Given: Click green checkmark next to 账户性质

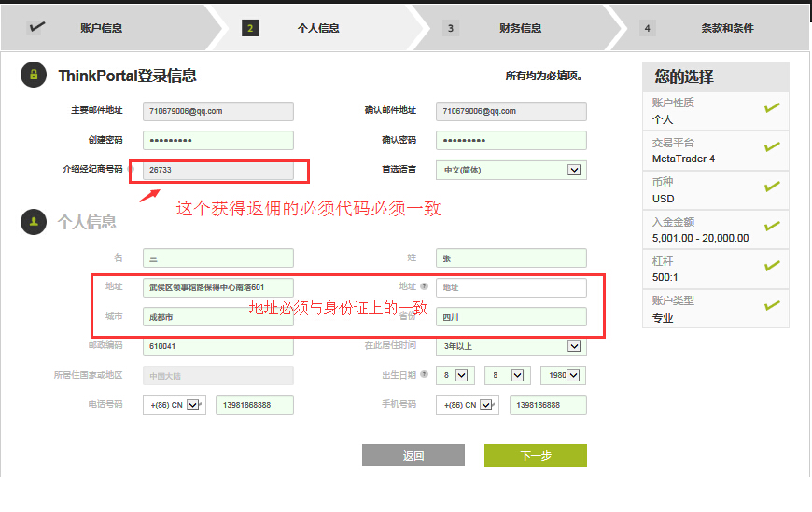Looking at the screenshot, I should pyautogui.click(x=772, y=107).
